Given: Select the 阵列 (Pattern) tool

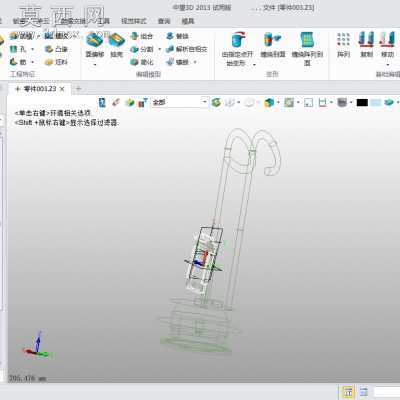Looking at the screenshot, I should 343,45.
